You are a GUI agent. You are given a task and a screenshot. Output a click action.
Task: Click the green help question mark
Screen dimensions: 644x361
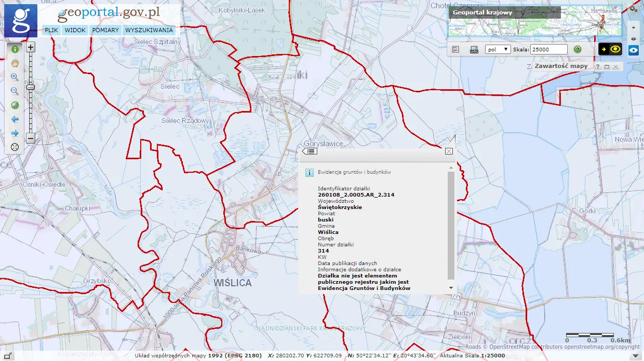pyautogui.click(x=577, y=49)
